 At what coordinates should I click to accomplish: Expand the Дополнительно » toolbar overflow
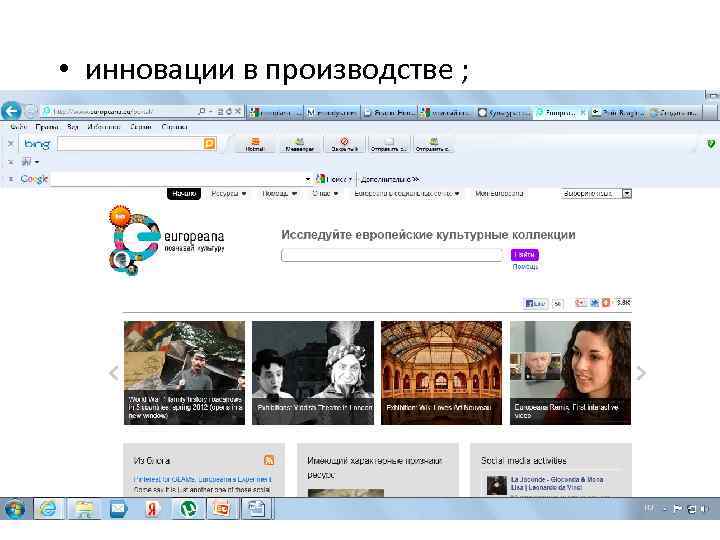pos(390,179)
